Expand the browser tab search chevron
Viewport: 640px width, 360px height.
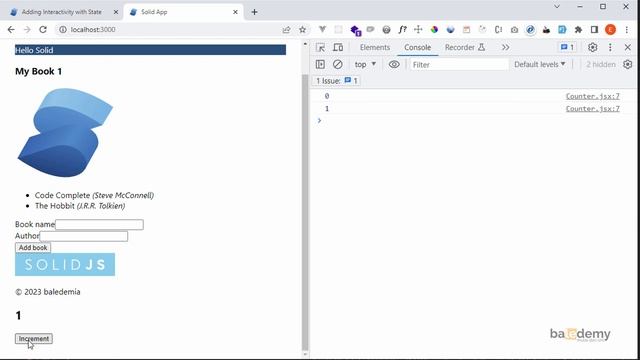[x=557, y=7]
